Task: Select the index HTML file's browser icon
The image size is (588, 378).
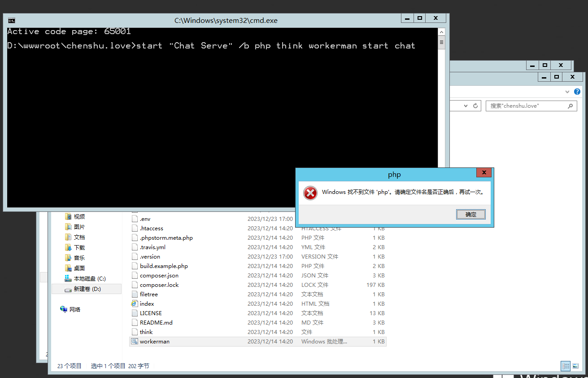Action: point(135,304)
